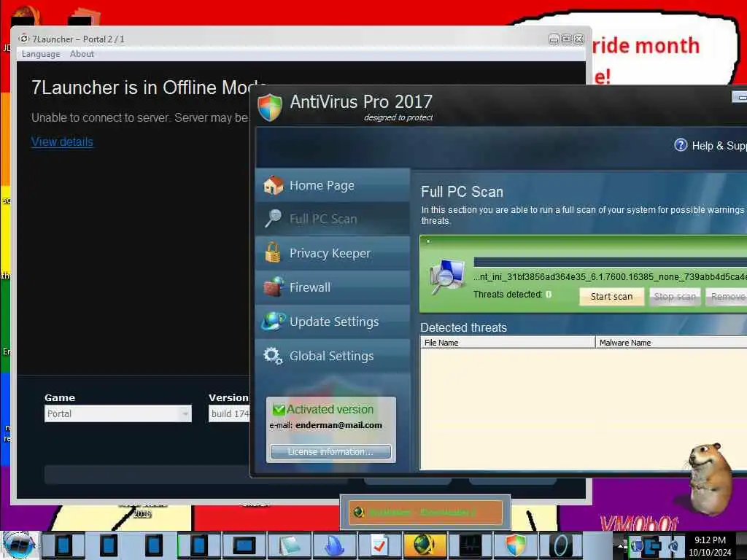Click enderman@mail.com e-mail text
The height and width of the screenshot is (560, 747).
(x=338, y=425)
